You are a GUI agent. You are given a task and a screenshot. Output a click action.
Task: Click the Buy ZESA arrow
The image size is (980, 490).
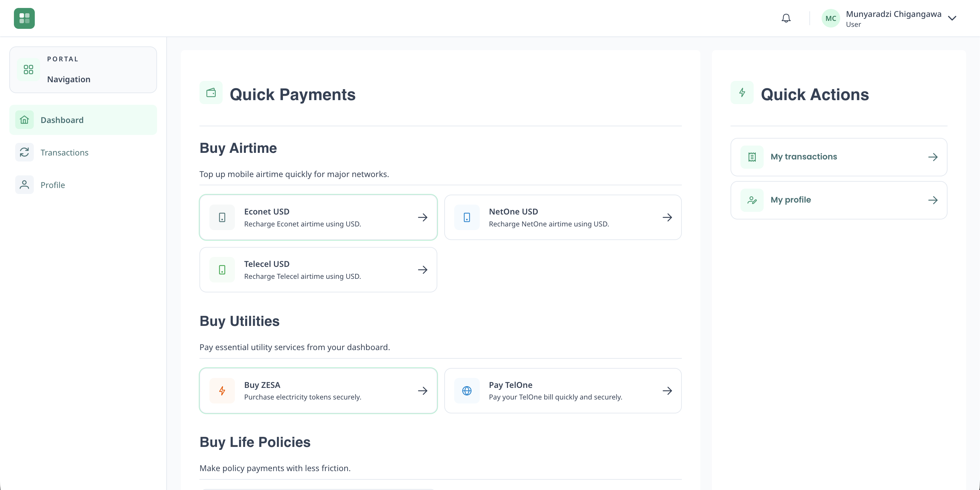[423, 391]
